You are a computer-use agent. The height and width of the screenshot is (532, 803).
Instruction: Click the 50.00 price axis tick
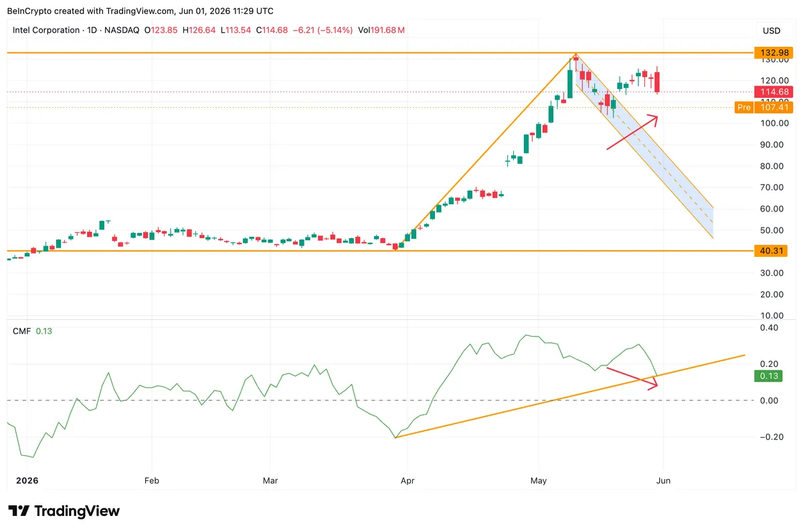pos(772,230)
